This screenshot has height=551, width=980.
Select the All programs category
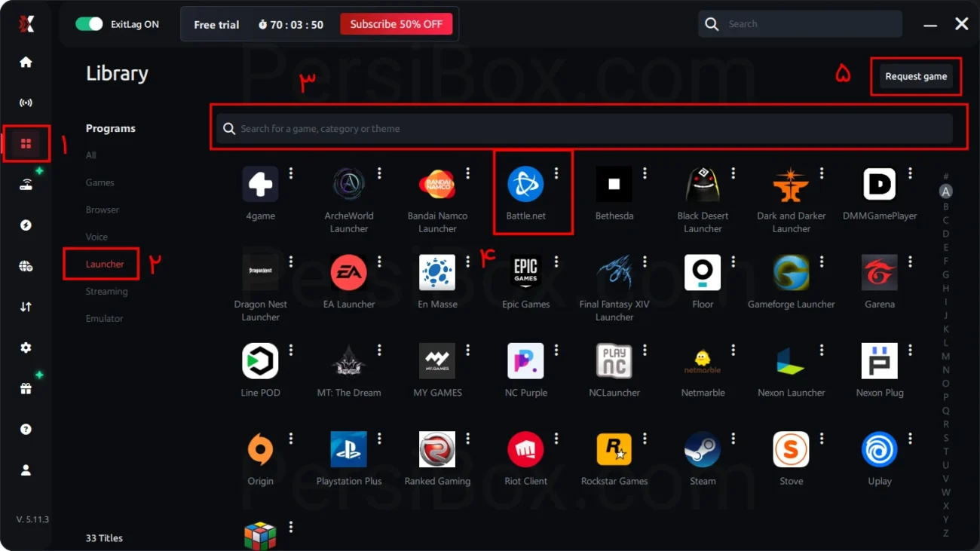click(91, 155)
